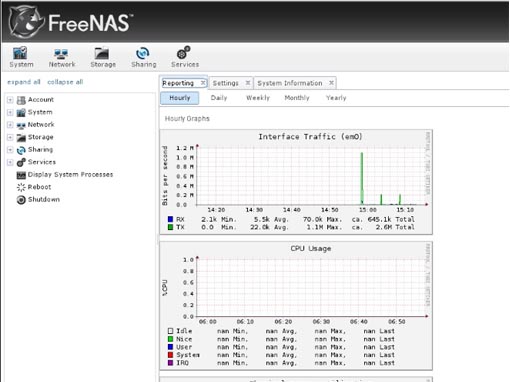Select the Monthly graphs view
Screen dimensions: 510x382
297,98
